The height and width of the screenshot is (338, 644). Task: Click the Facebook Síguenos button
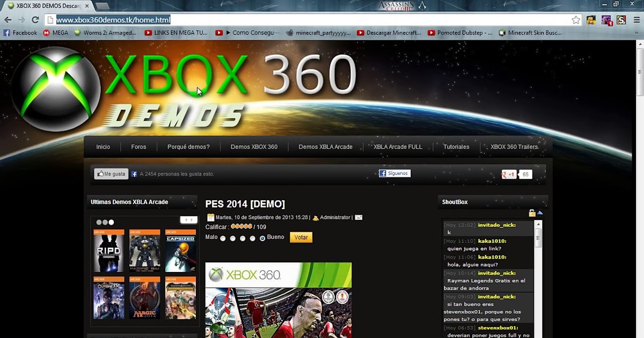click(394, 173)
